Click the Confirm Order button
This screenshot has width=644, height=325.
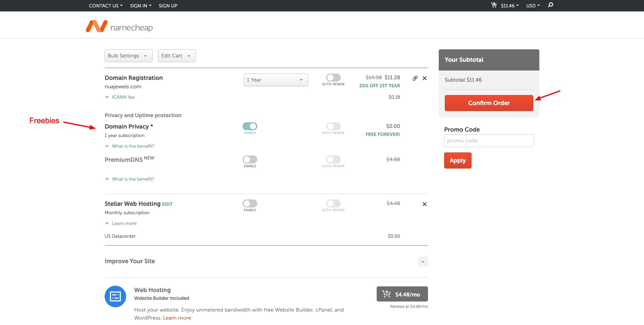(489, 103)
